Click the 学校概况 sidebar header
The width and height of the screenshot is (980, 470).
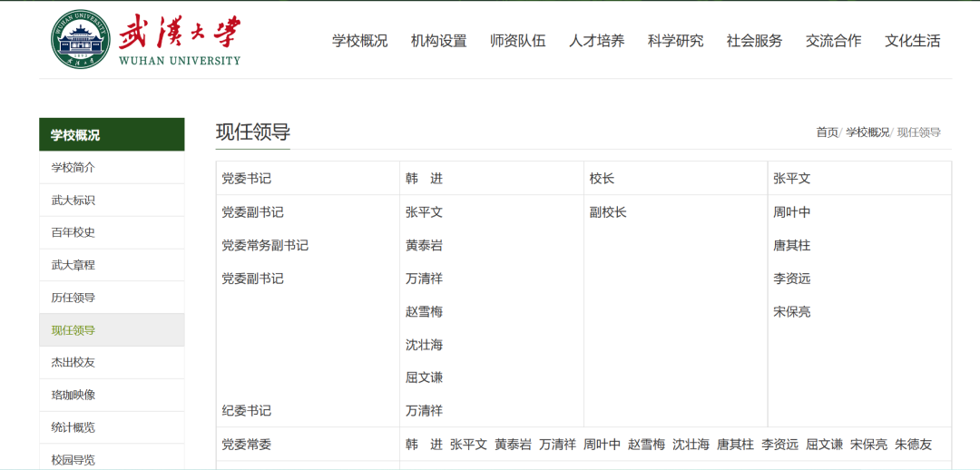(112, 134)
